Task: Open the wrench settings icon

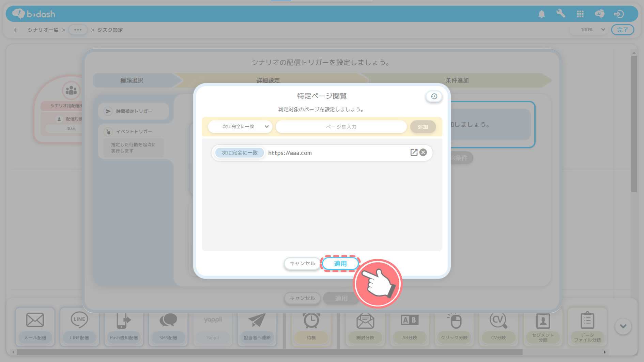Action: (561, 14)
